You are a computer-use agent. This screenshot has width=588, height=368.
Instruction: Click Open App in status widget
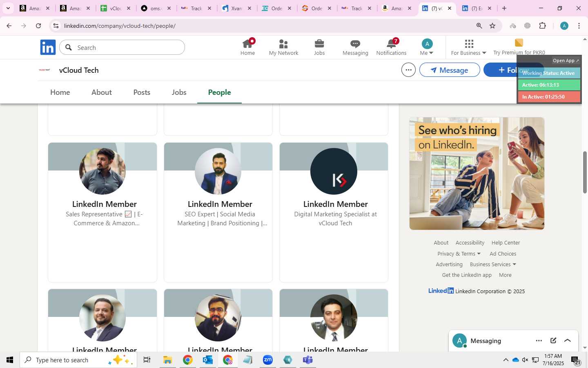[566, 61]
